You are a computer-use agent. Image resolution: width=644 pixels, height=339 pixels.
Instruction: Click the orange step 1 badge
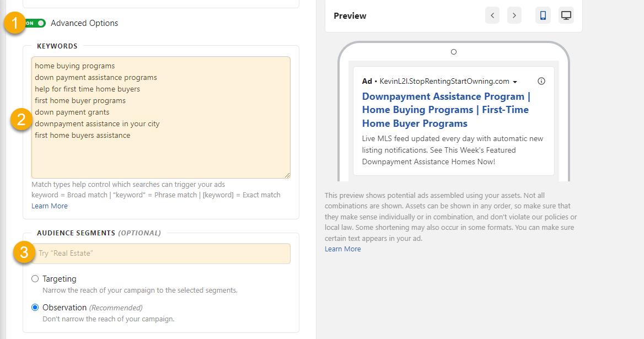tap(15, 23)
